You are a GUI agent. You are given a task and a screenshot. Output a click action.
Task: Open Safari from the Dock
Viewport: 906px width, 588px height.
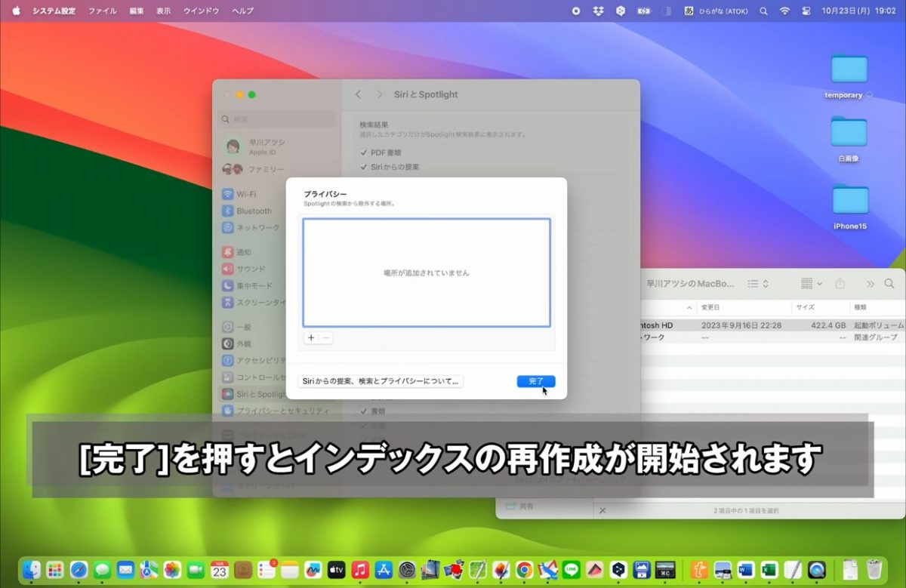coord(79,570)
